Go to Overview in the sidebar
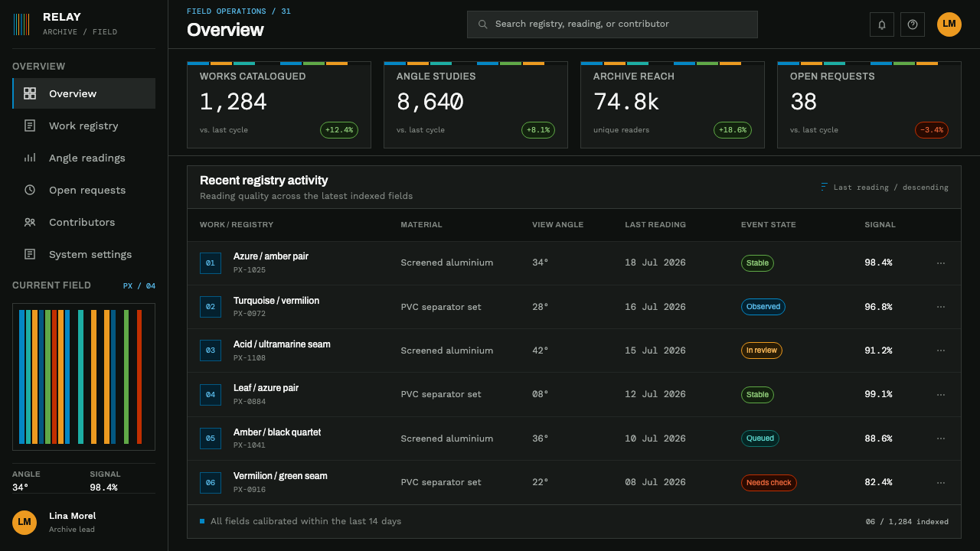 click(83, 93)
